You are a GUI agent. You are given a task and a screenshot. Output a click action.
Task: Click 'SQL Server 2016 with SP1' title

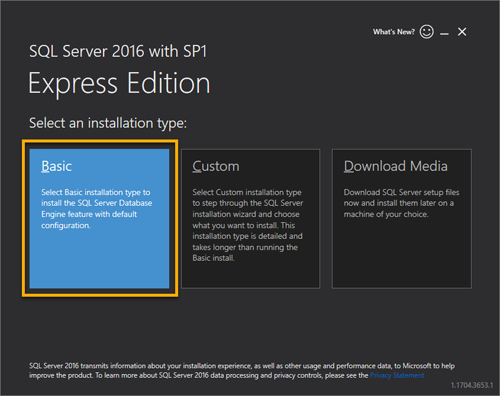coord(118,51)
